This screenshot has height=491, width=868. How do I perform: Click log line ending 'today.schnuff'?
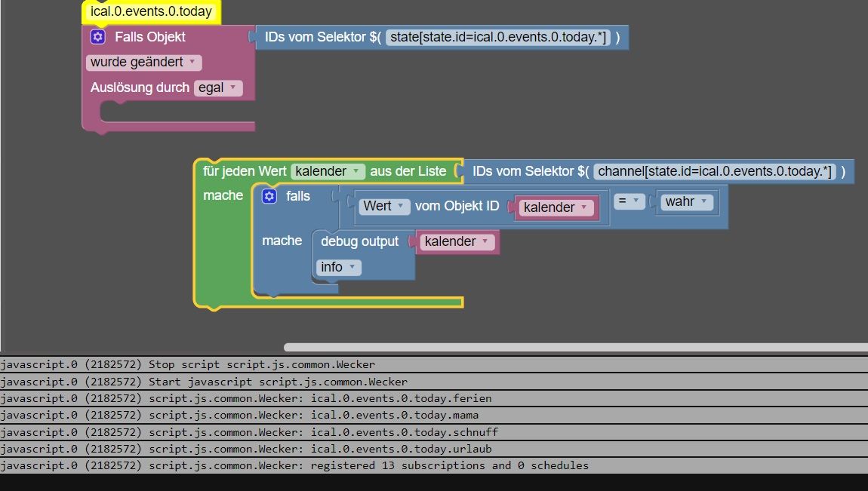click(434, 432)
